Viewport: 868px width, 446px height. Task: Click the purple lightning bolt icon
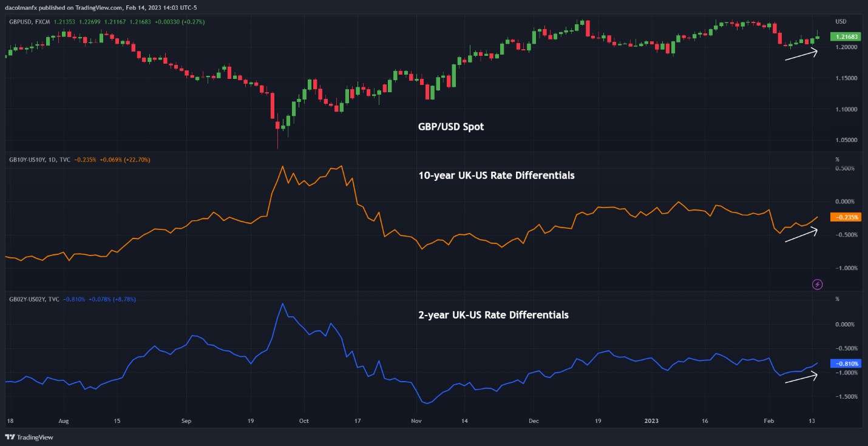coord(818,284)
